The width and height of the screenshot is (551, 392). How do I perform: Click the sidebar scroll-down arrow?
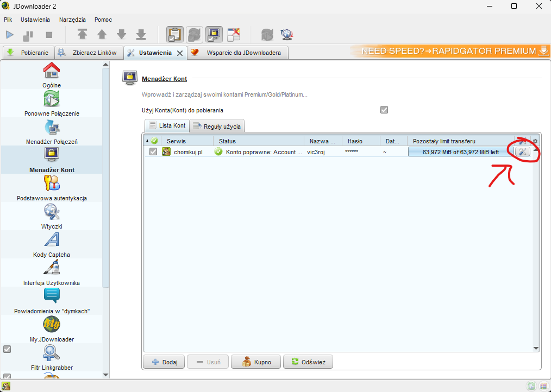click(106, 375)
